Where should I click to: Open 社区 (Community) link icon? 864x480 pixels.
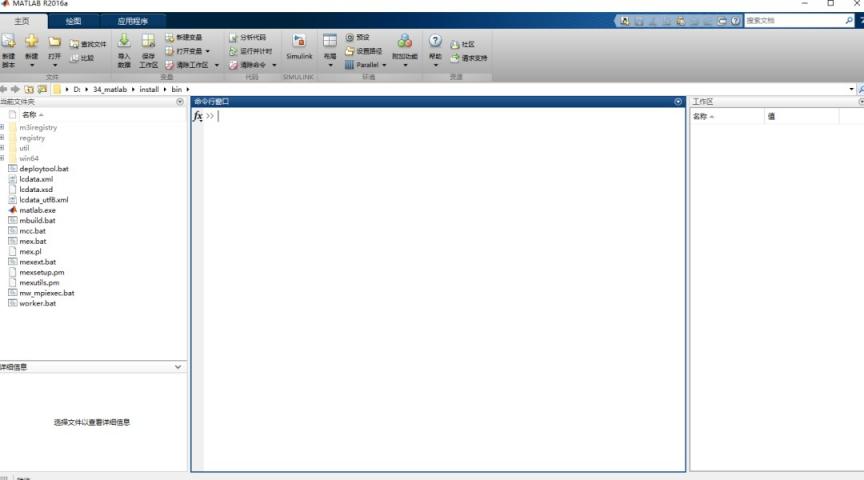point(455,44)
